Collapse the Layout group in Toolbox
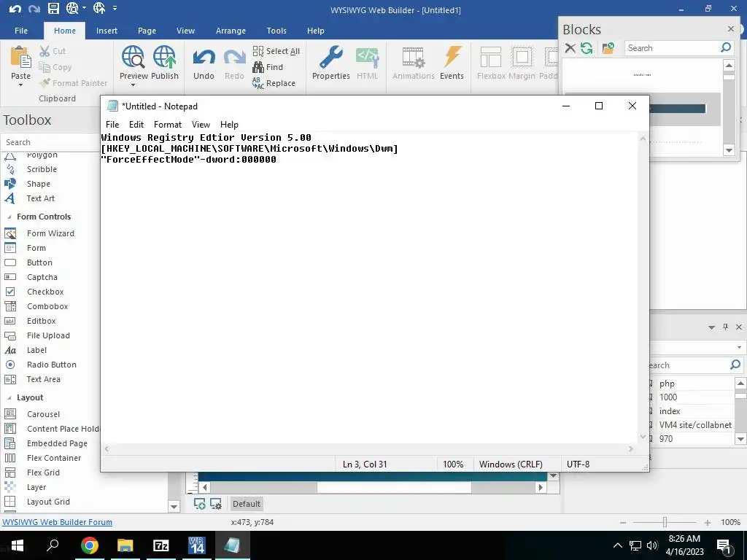Image resolution: width=747 pixels, height=560 pixels. [x=9, y=397]
